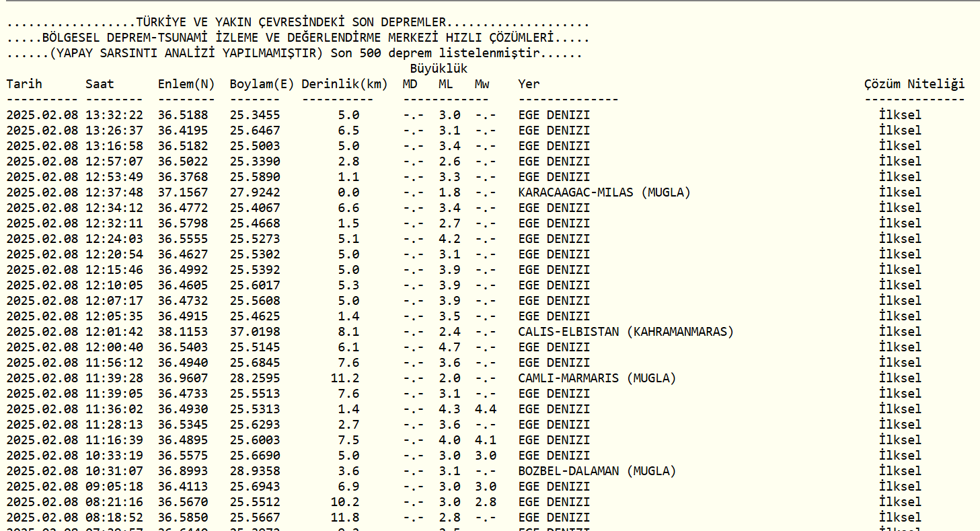Screen dimensions: 980x531
Task: Select the CALIS-ELBISTAN (KAHRAMANMARAS) location text
Action: (626, 332)
